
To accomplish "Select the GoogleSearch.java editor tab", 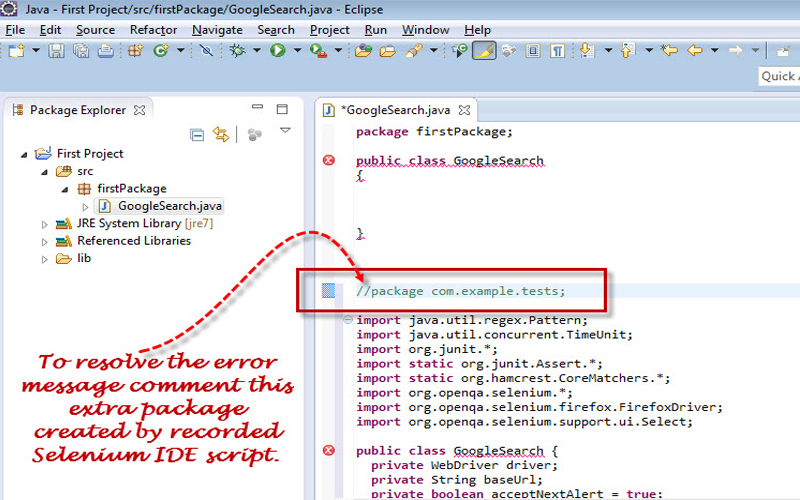I will click(x=396, y=110).
